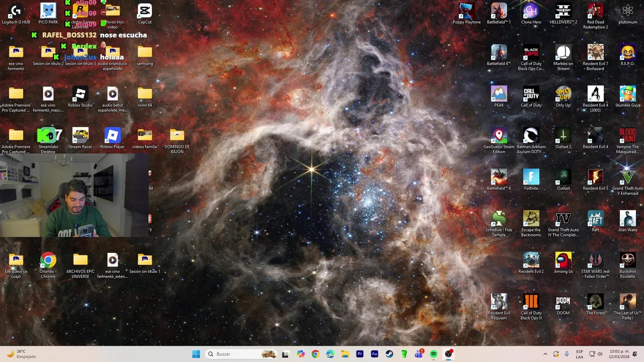Launch Battlefield 6 desktop icon
Image resolution: width=644 pixels, height=362 pixels.
click(499, 180)
